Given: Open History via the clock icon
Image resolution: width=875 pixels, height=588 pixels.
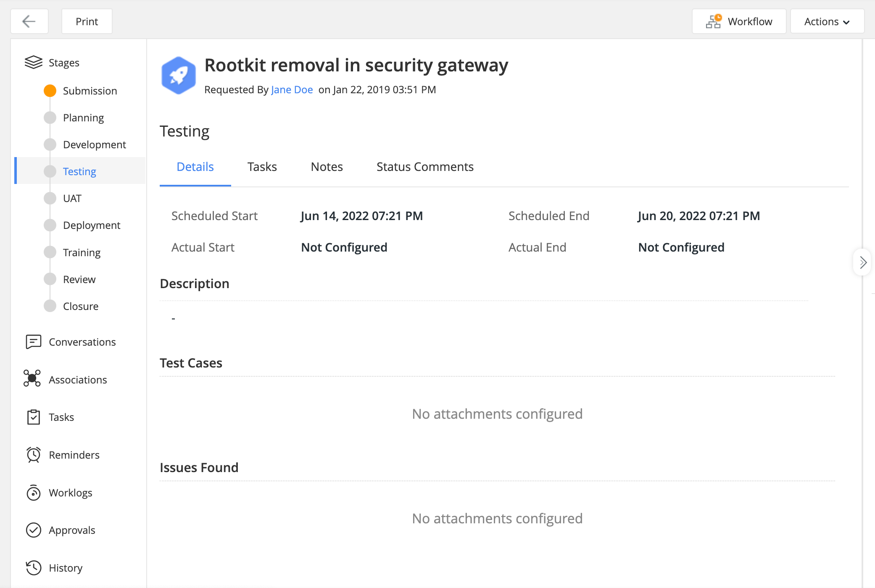Looking at the screenshot, I should (33, 568).
